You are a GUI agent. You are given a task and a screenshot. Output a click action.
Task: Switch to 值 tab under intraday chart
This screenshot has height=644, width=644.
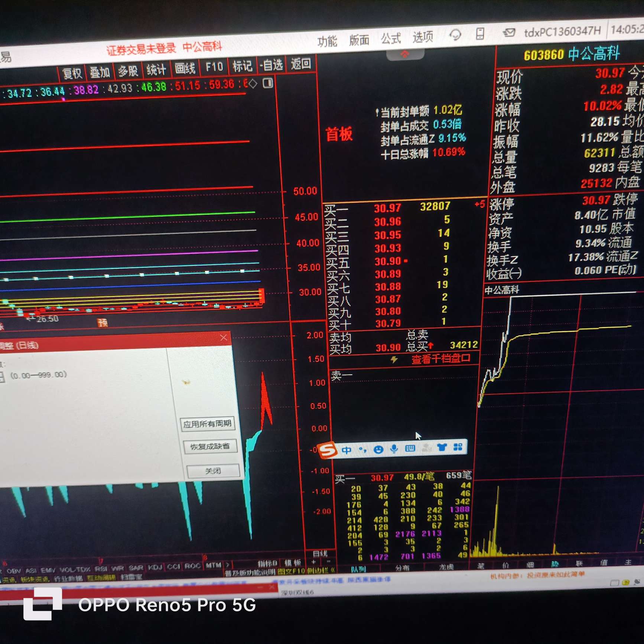coord(604,563)
